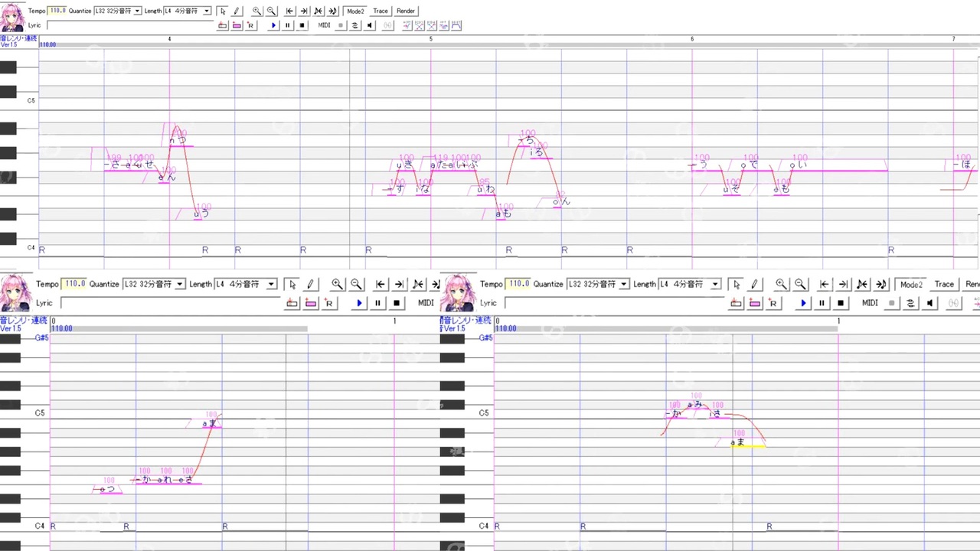Image resolution: width=980 pixels, height=551 pixels.
Task: Jump to start arrow in bottom-right window
Action: pyautogui.click(x=825, y=284)
